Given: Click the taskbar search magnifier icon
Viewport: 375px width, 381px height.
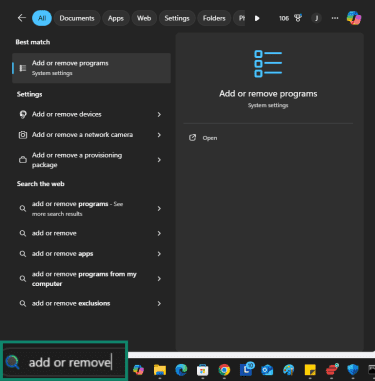Looking at the screenshot, I should pyautogui.click(x=13, y=362).
